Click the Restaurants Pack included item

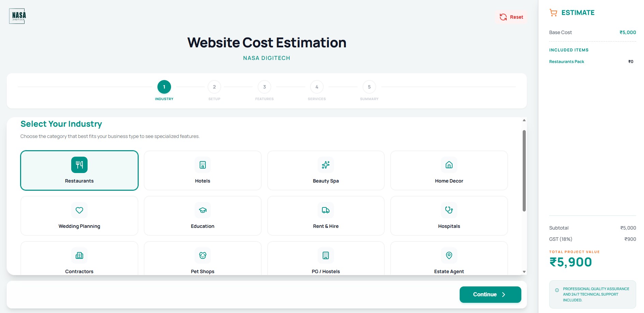click(x=566, y=62)
